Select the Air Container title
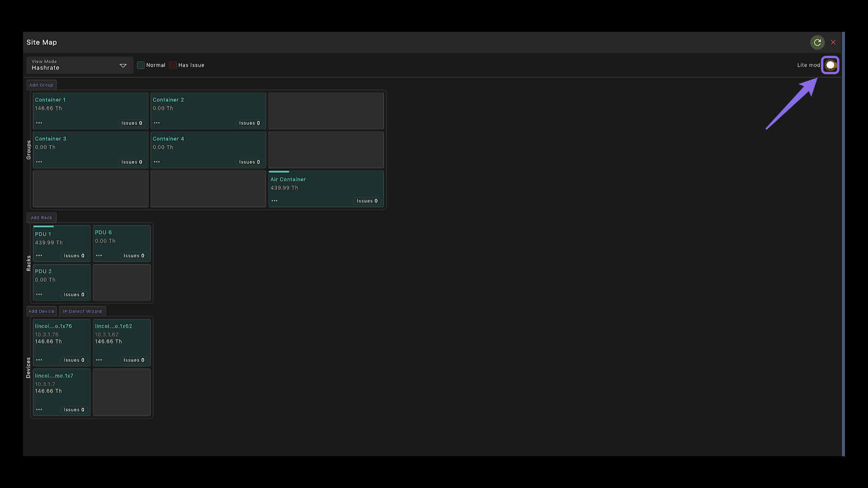This screenshot has height=488, width=868. 288,179
